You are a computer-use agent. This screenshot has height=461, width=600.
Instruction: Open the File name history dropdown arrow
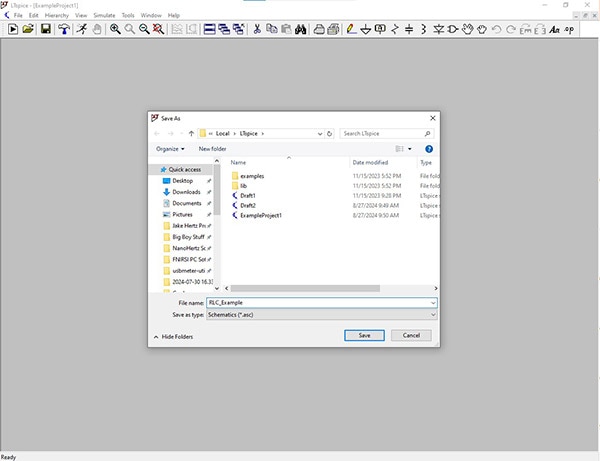[432, 302]
